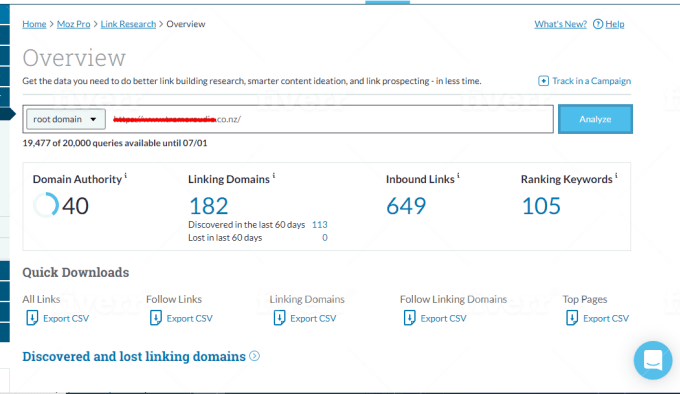Screen dimensions: 680x394
Task: Click the Linking Domains info icon
Action: pos(274,176)
